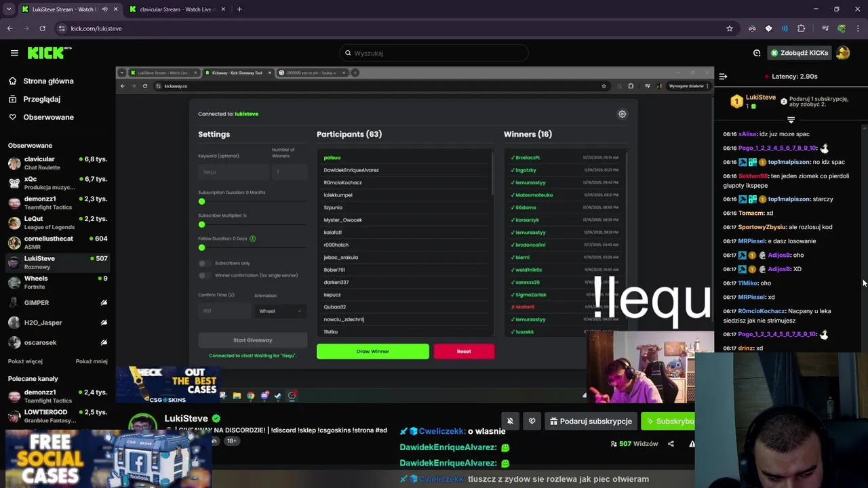Screen dimensions: 868x488
Task: Focus the Wyszukaj search field
Action: tap(434, 53)
